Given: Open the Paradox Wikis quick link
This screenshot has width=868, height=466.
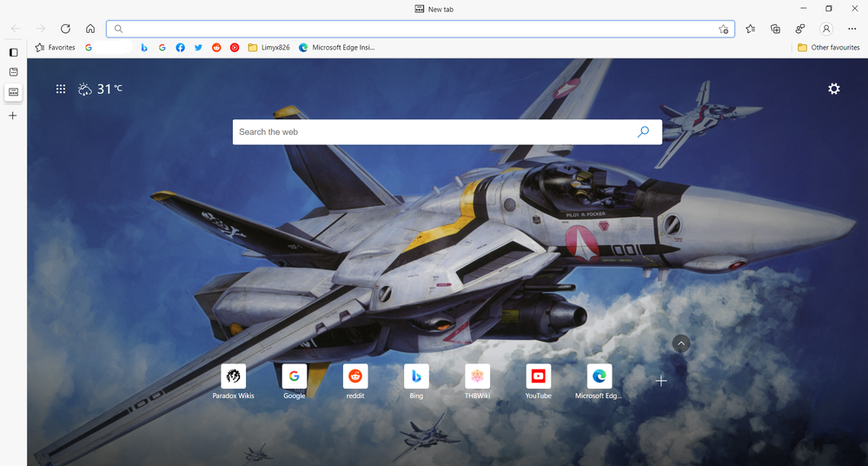Looking at the screenshot, I should point(233,382).
